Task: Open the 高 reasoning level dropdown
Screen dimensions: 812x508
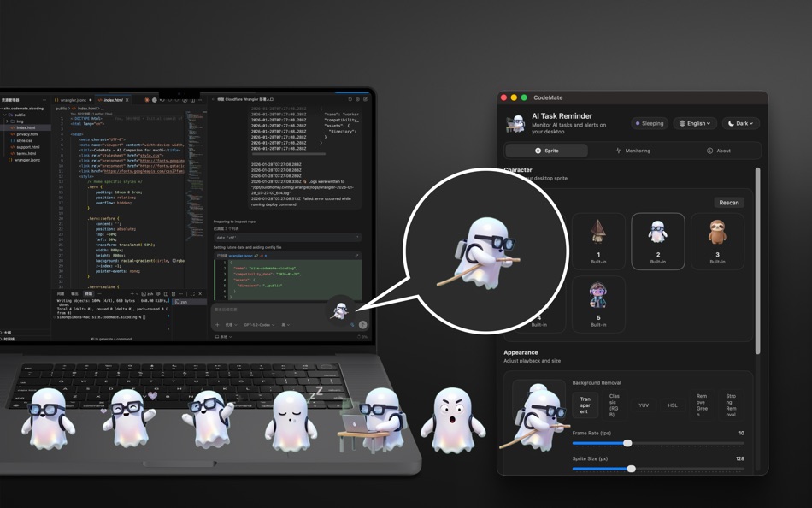Action: coord(285,325)
